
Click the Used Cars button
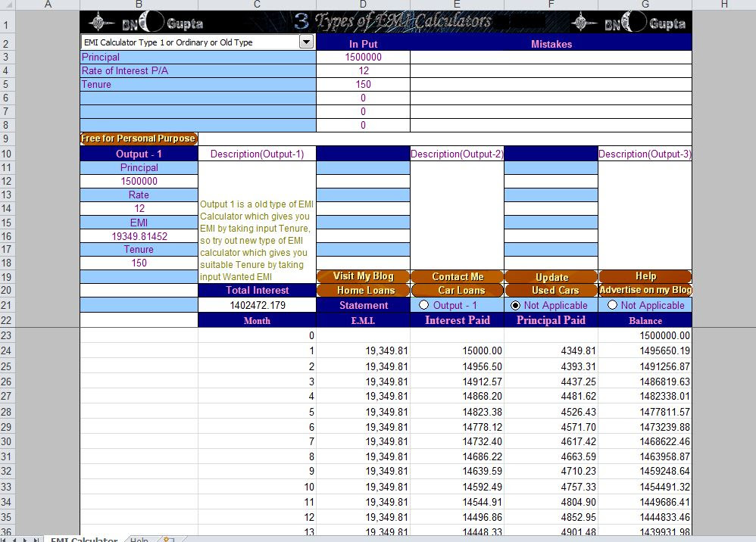[551, 290]
